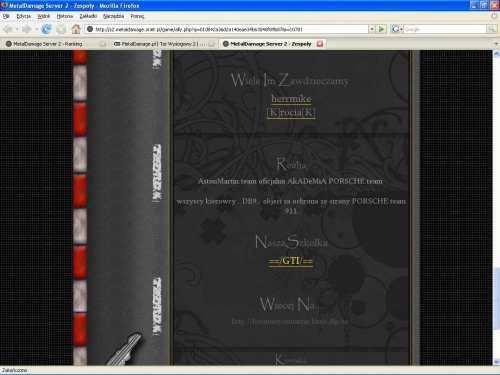Image resolution: width=500 pixels, height=375 pixels.
Task: Open the herrmike profile link
Action: 291,99
